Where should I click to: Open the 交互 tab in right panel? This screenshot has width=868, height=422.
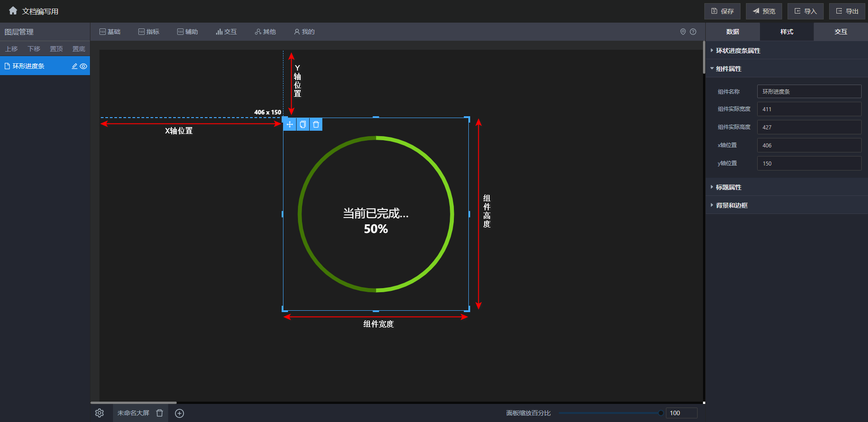tap(840, 32)
